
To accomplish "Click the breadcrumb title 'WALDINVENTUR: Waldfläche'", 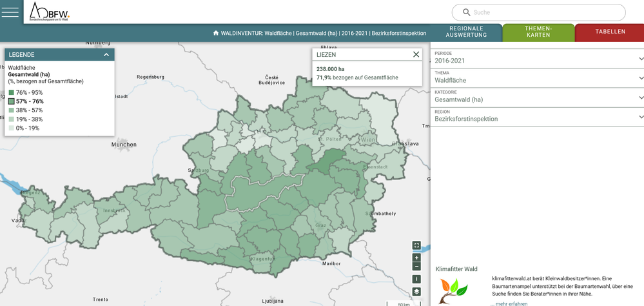I will 256,33.
